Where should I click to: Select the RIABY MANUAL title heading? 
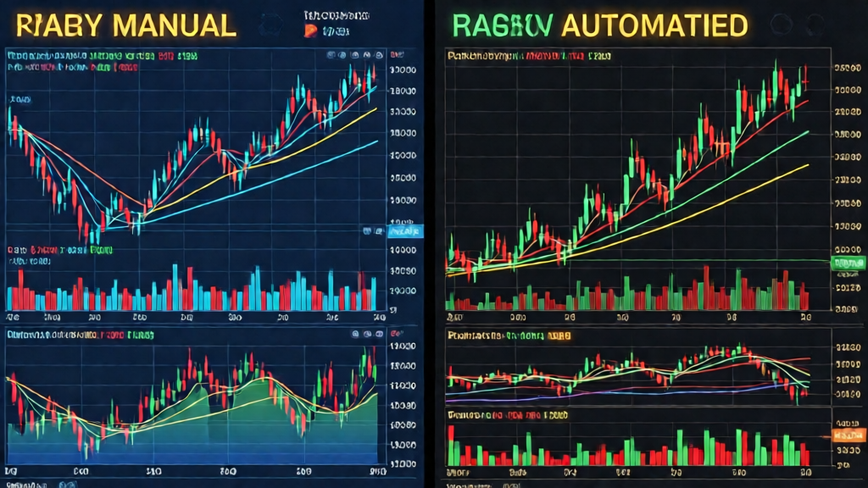pyautogui.click(x=125, y=25)
